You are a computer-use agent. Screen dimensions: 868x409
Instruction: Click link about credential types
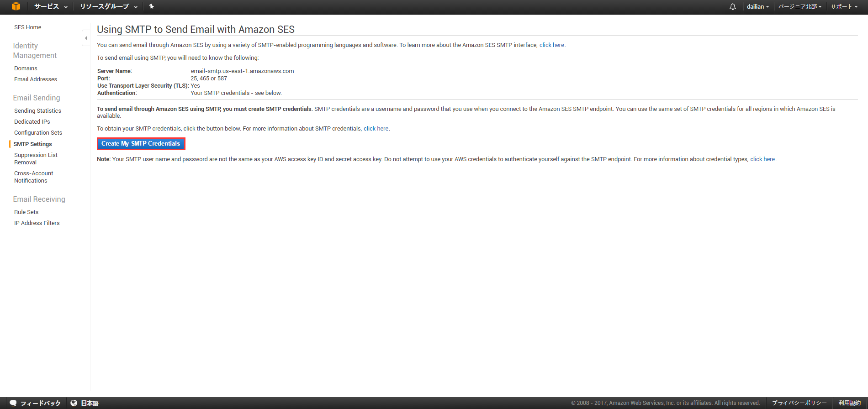[762, 159]
